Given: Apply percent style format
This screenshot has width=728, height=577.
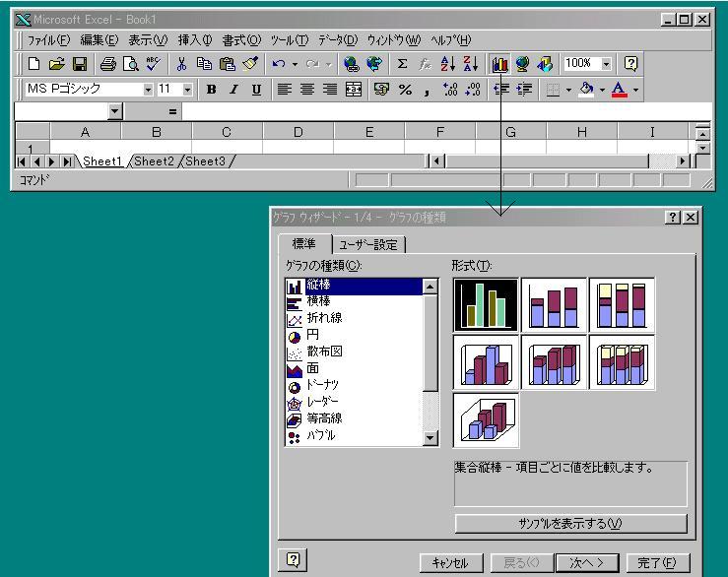Looking at the screenshot, I should click(405, 90).
